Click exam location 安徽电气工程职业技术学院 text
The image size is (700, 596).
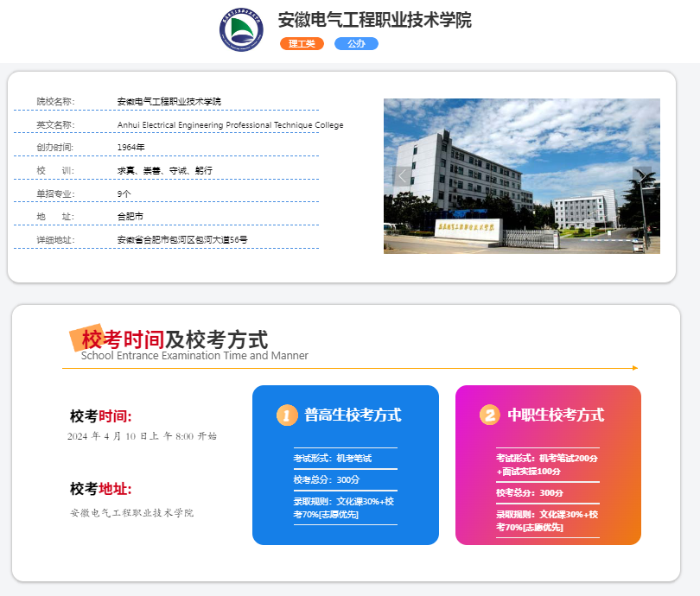(x=131, y=512)
